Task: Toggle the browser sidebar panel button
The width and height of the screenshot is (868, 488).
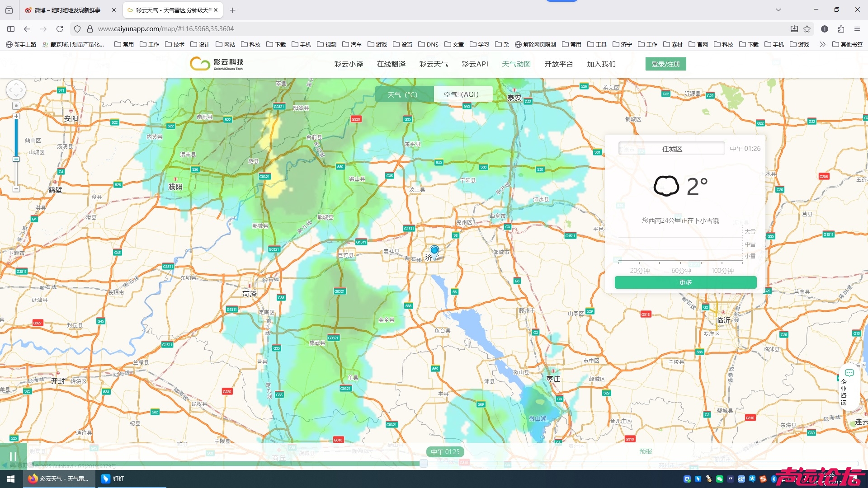Action: pos(11,29)
